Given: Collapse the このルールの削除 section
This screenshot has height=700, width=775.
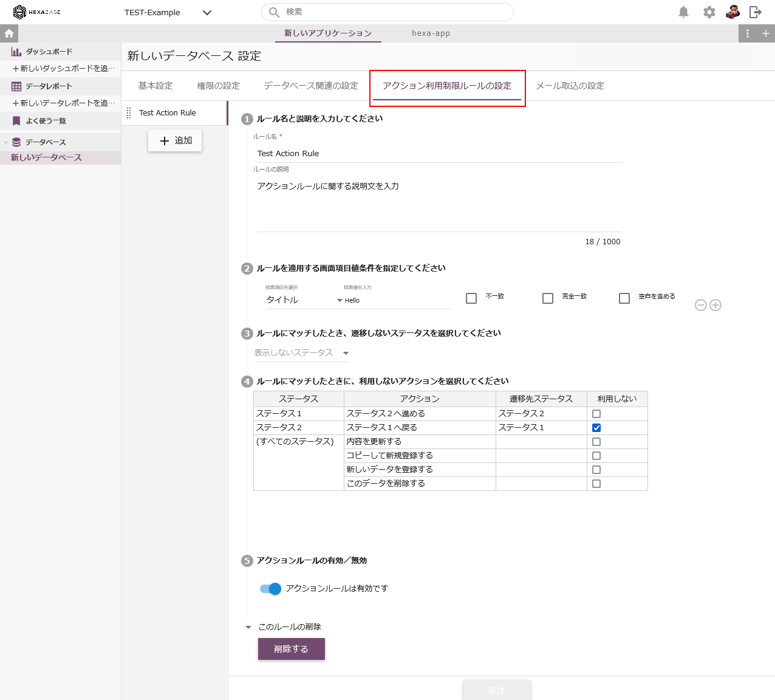Looking at the screenshot, I should [x=248, y=626].
